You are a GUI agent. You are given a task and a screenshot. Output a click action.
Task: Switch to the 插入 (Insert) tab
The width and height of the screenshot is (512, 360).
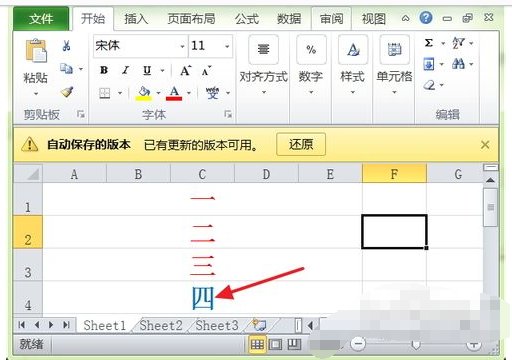tap(136, 19)
